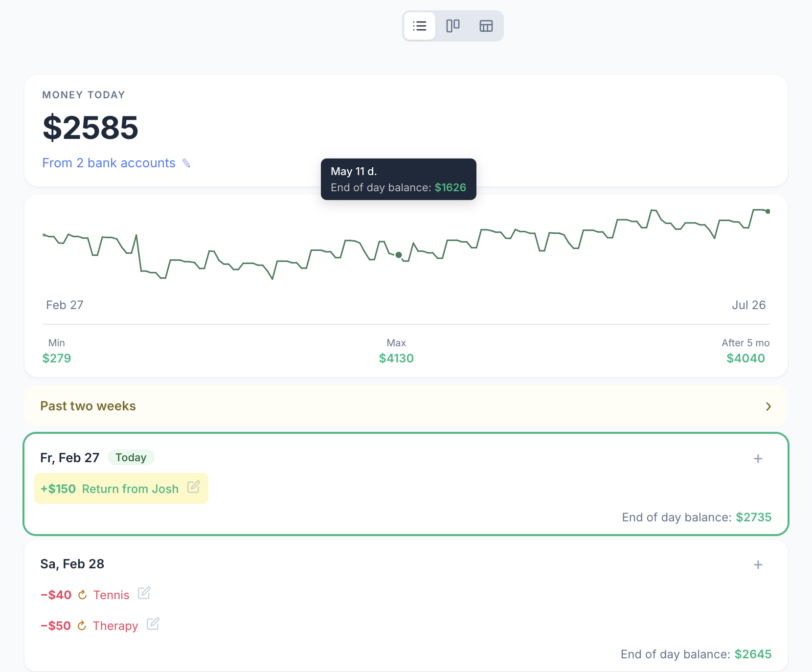
Task: Click the -$40 Tennis amount
Action: (x=56, y=595)
